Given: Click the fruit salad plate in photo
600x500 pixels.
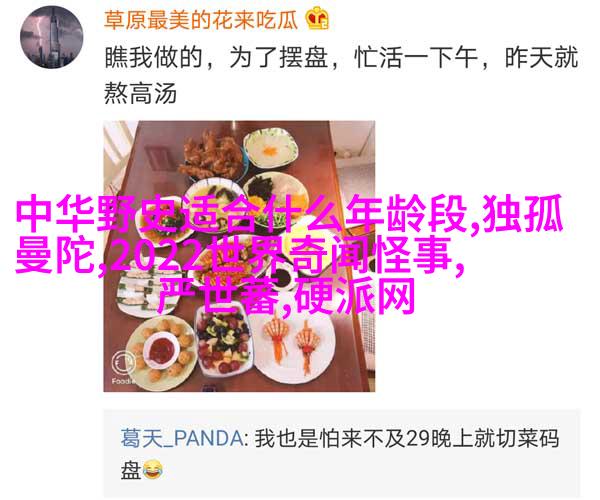Looking at the screenshot, I should (x=223, y=339).
